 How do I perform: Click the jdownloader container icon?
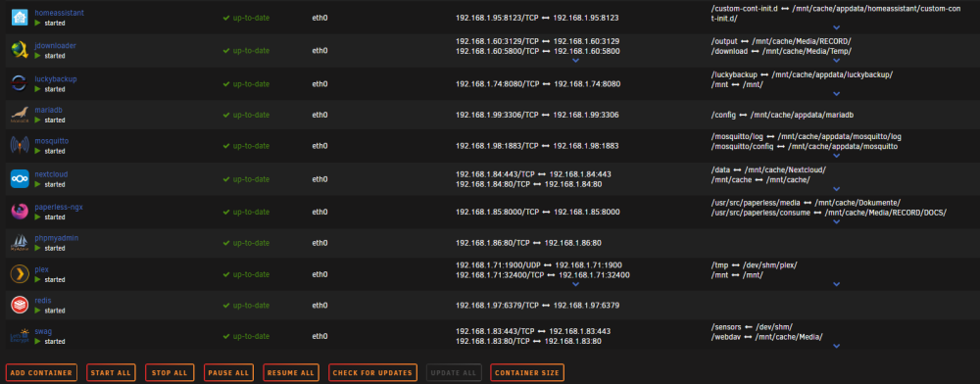[20, 51]
